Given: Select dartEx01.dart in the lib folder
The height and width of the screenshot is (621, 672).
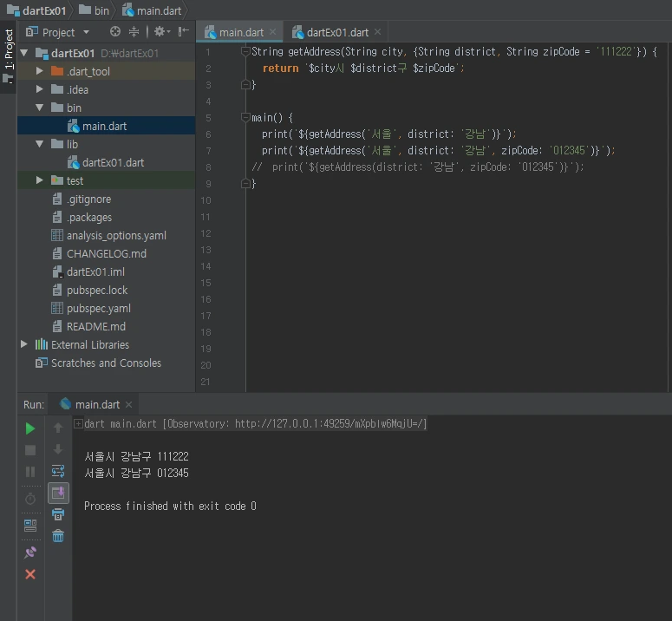Looking at the screenshot, I should (107, 162).
